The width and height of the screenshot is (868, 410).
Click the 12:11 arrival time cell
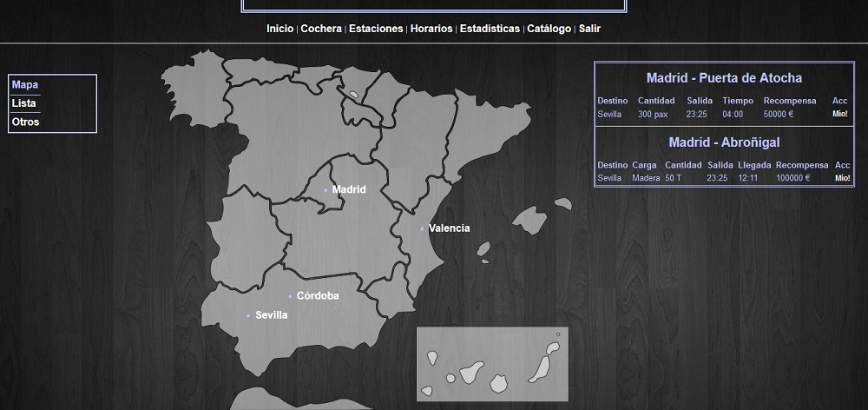click(748, 178)
